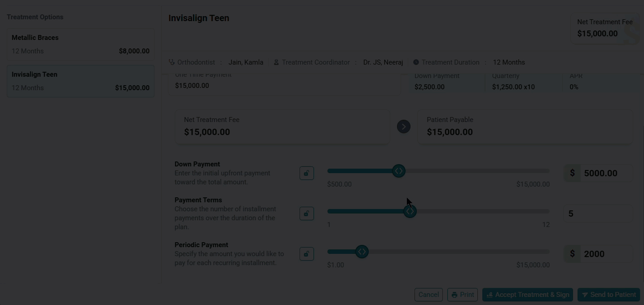Select the One Time Payment card

[x=284, y=84]
